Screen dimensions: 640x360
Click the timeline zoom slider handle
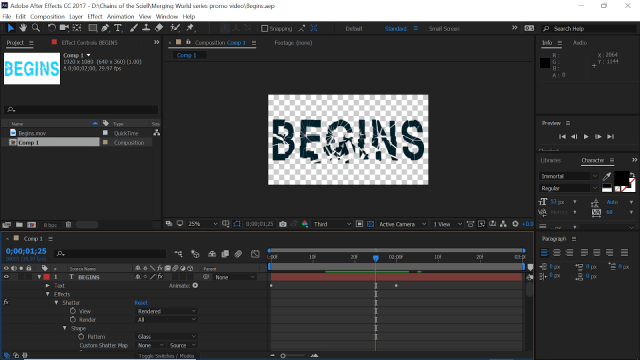click(283, 356)
